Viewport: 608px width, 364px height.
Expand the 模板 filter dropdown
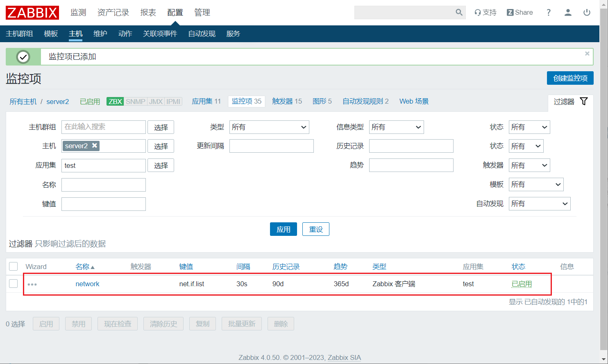click(x=536, y=185)
